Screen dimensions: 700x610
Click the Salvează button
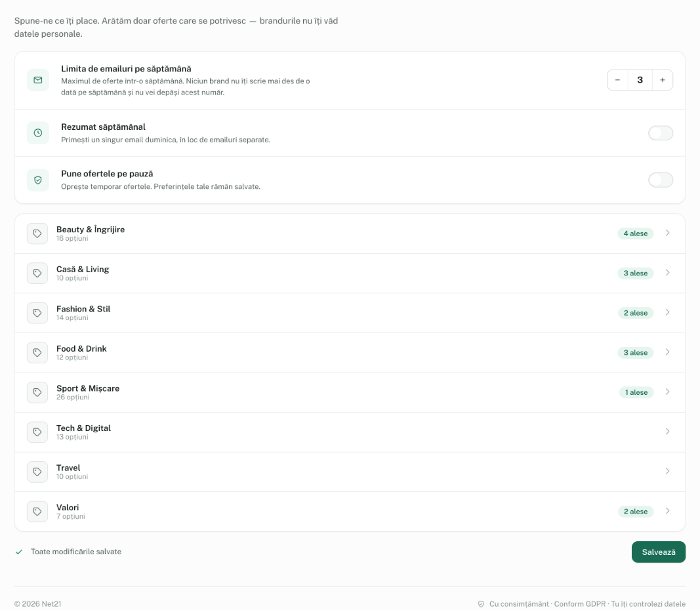tap(659, 552)
